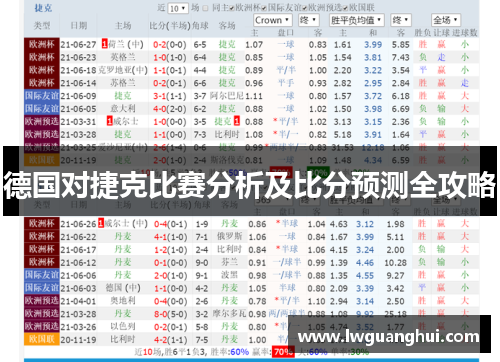
Task: Click Wales red card badge in 21-06-26 row
Action: (x=101, y=223)
